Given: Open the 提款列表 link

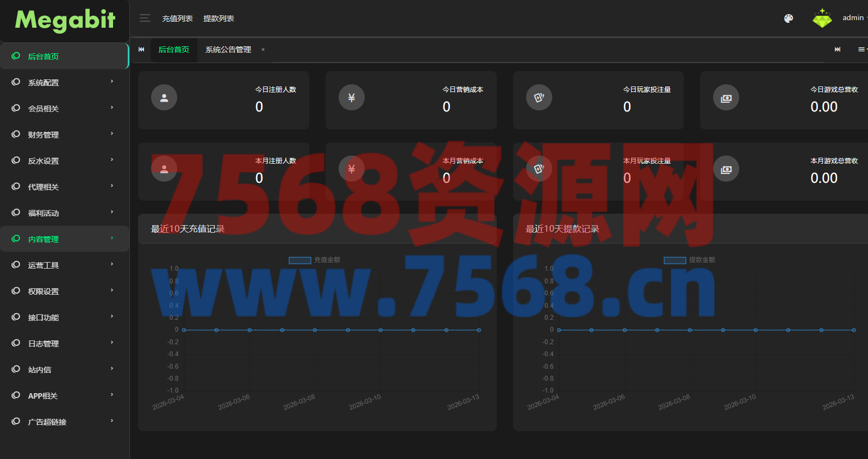Looking at the screenshot, I should pos(218,18).
